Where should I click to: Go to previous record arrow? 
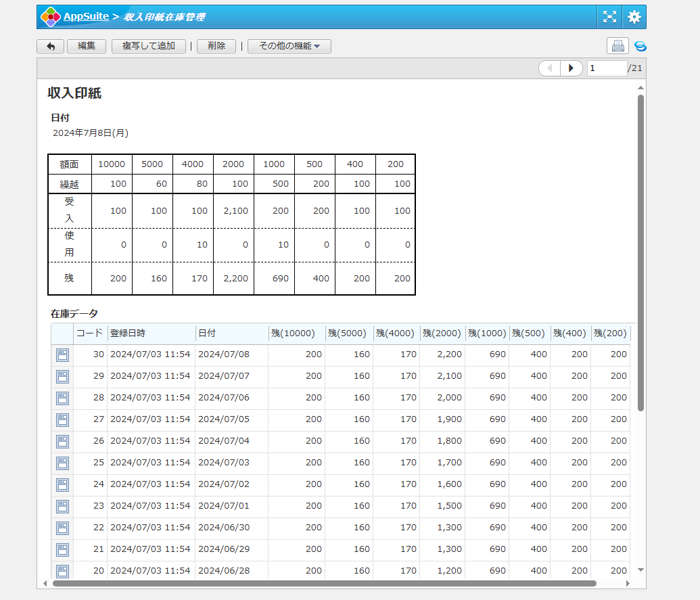pos(550,68)
